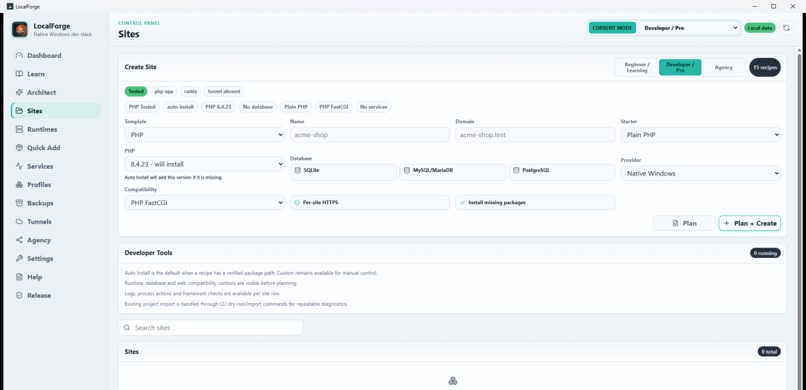Click the Local data badge
Viewport: 806px width, 390px height.
coord(760,28)
